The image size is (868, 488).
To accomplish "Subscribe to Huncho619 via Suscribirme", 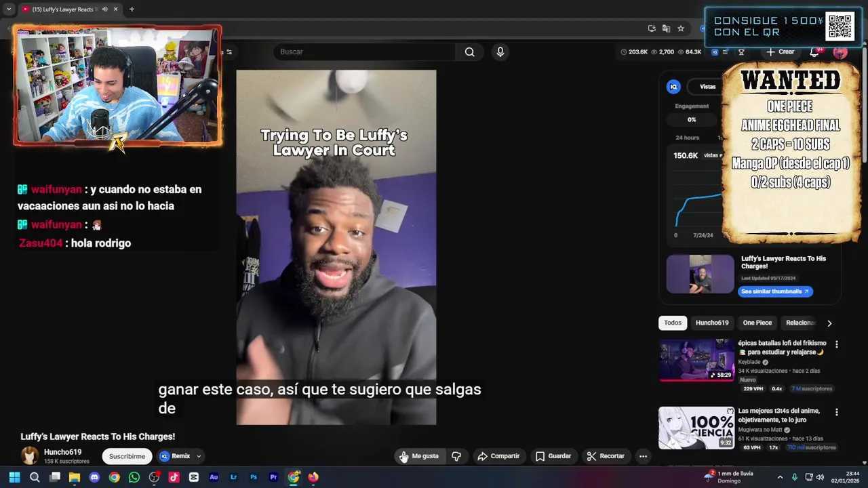I will 127,456.
